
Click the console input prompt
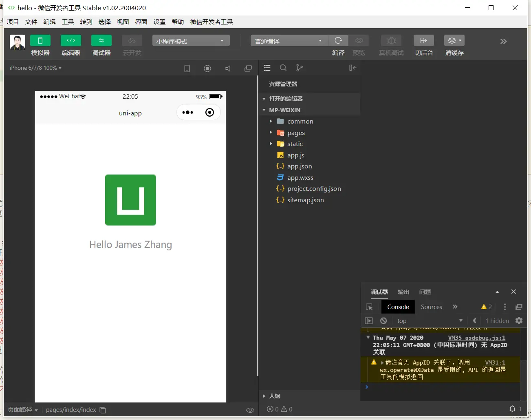(x=440, y=387)
